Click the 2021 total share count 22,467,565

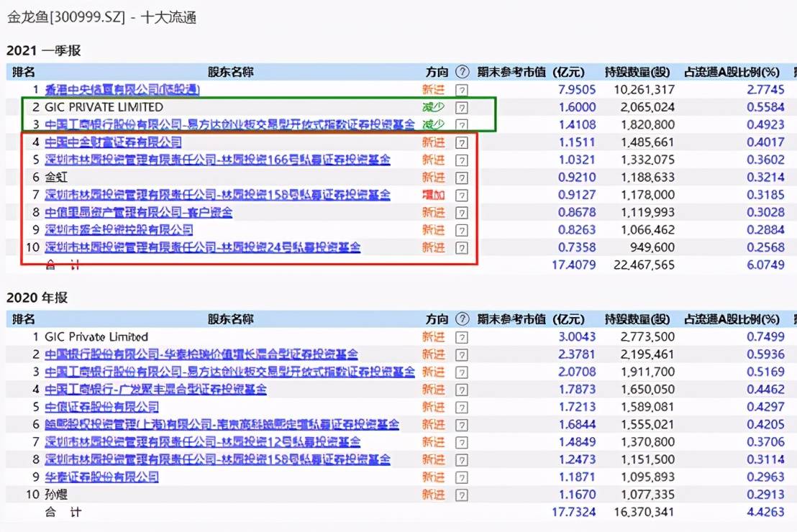(x=644, y=265)
